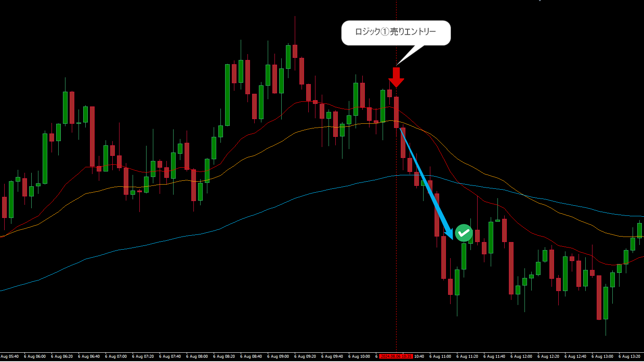The image size is (644, 362).
Task: Click the "6 Aug 11:20" time axis label
Action: click(x=467, y=357)
